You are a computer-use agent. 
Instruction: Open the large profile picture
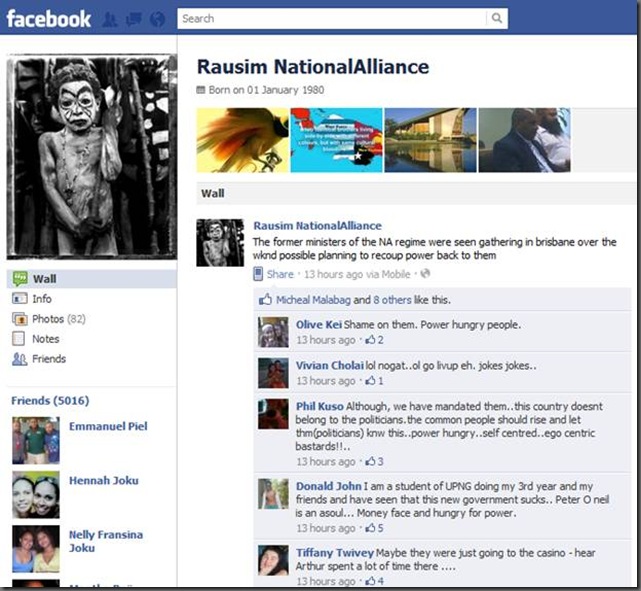point(92,157)
